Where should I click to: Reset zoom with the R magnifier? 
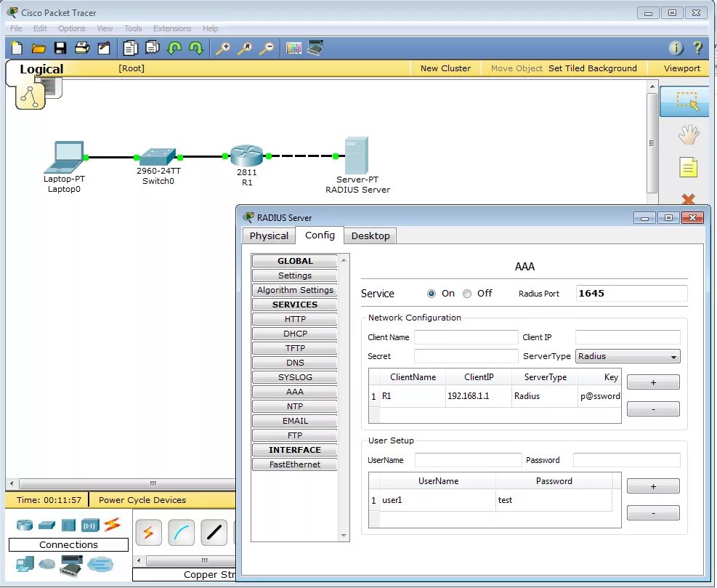[x=245, y=48]
